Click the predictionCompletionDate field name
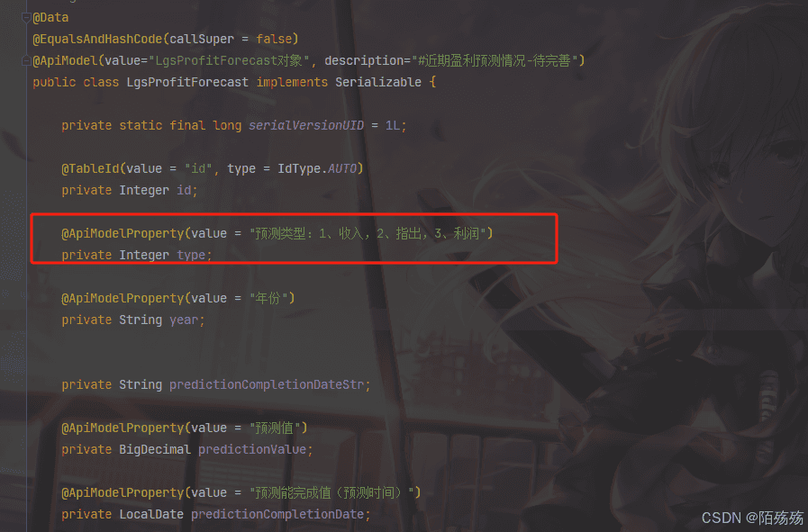 pos(277,515)
